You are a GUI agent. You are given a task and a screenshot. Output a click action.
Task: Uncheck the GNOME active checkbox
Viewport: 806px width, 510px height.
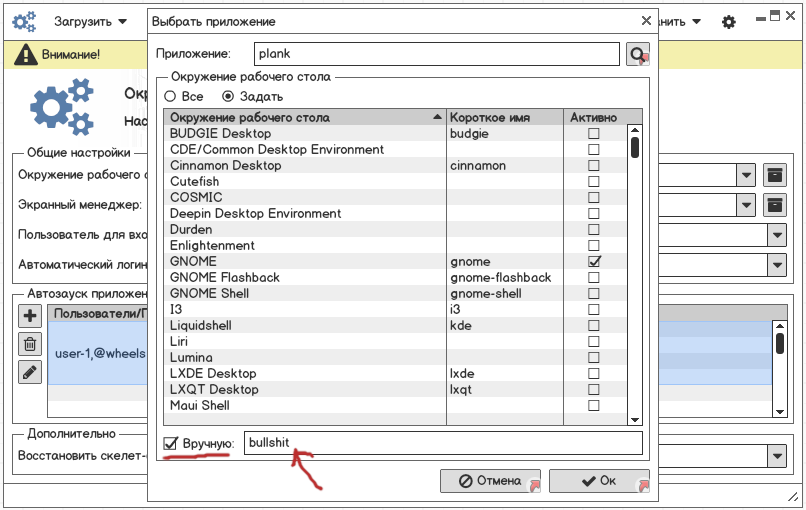tap(594, 261)
